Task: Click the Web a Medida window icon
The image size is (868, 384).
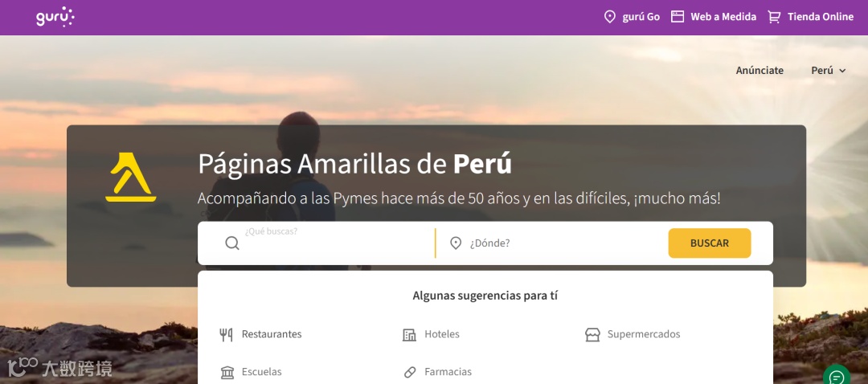Action: pyautogui.click(x=678, y=17)
